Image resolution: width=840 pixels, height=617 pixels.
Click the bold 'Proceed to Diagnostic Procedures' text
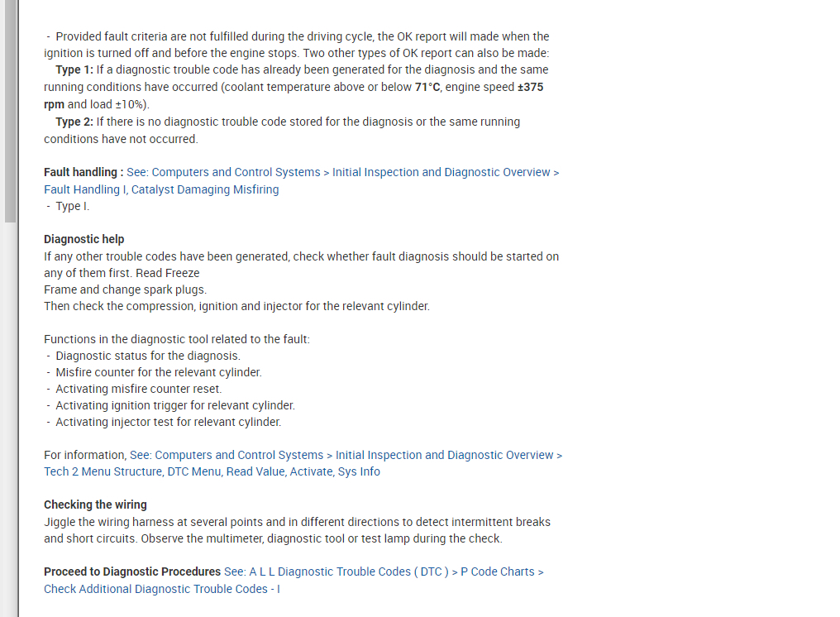pyautogui.click(x=132, y=572)
